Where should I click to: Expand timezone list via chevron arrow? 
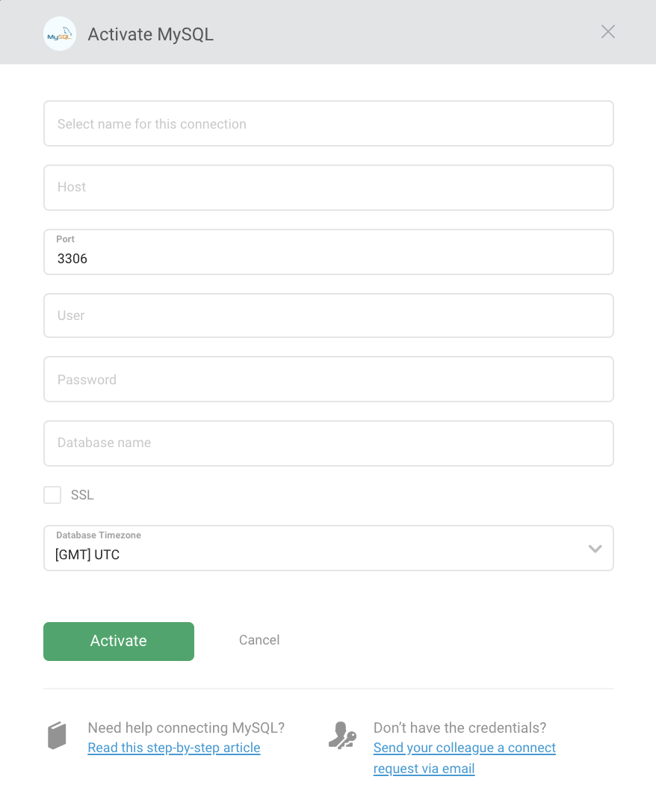click(x=595, y=548)
